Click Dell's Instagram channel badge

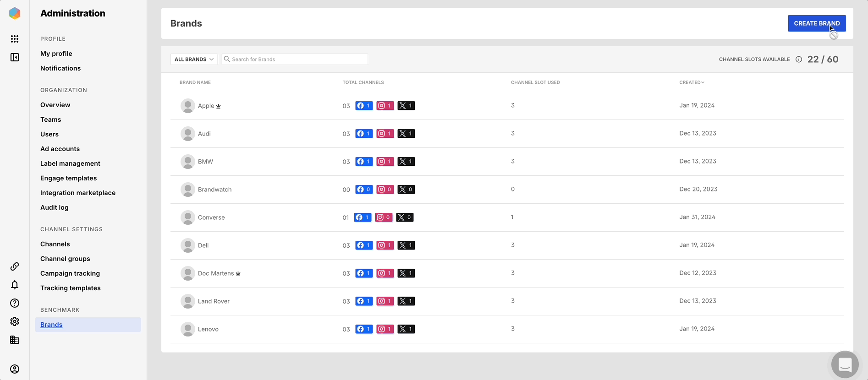pos(385,245)
